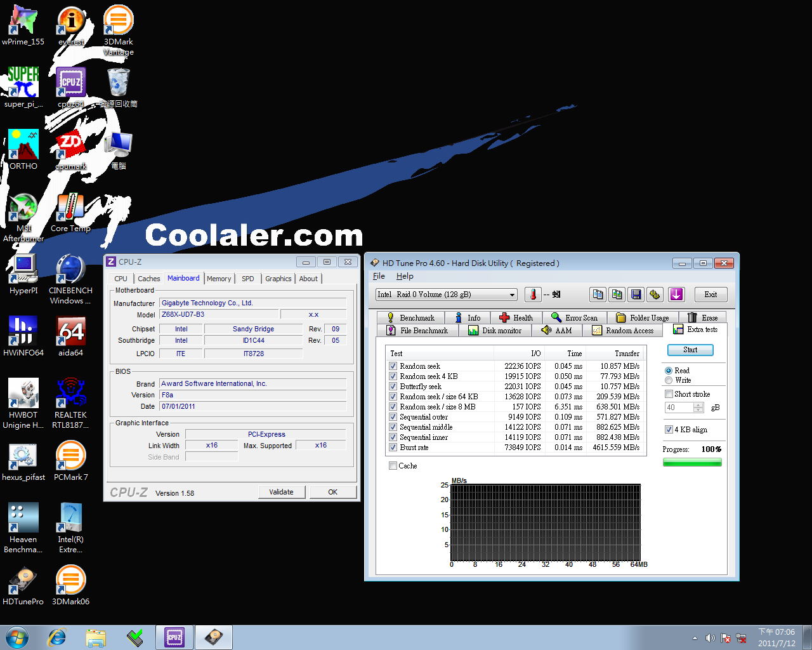812x650 pixels.
Task: Launch CINEBENCH Windows desktop shortcut
Action: 71,279
